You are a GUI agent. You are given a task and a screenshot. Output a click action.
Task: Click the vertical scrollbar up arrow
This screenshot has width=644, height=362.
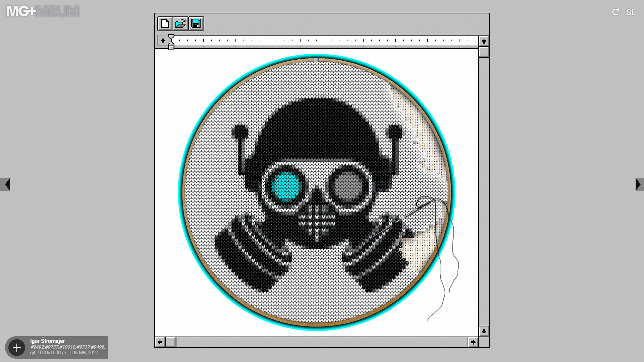pyautogui.click(x=484, y=41)
